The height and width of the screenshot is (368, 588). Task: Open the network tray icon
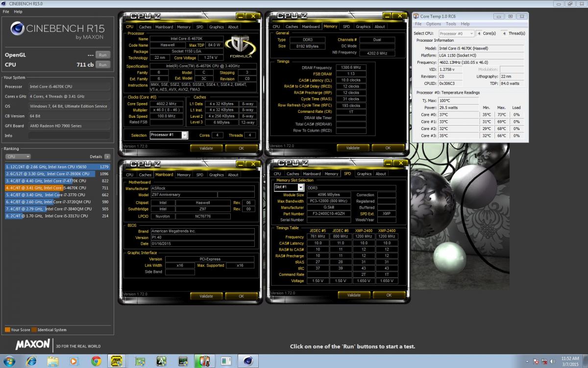544,361
